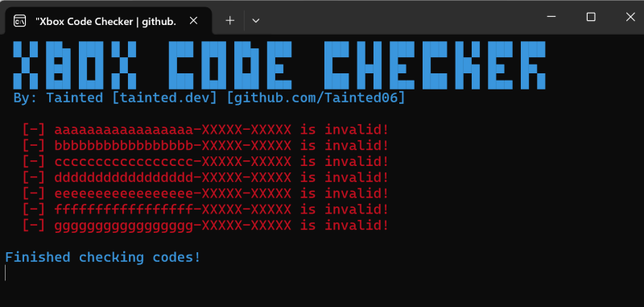Click the fffffffffffffffff-XXXXX-XXXXX invalid line
The image size is (644, 307).
pos(205,210)
